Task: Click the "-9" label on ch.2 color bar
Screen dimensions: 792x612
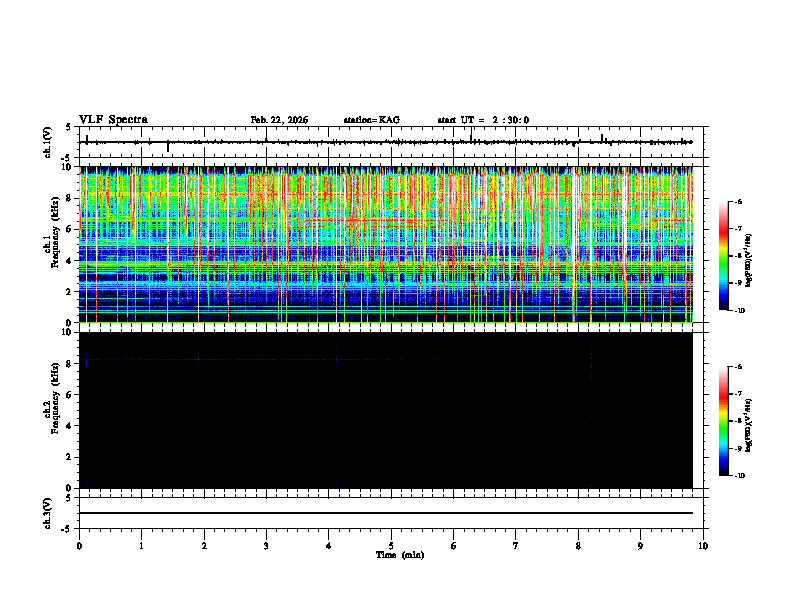Action: pos(738,448)
